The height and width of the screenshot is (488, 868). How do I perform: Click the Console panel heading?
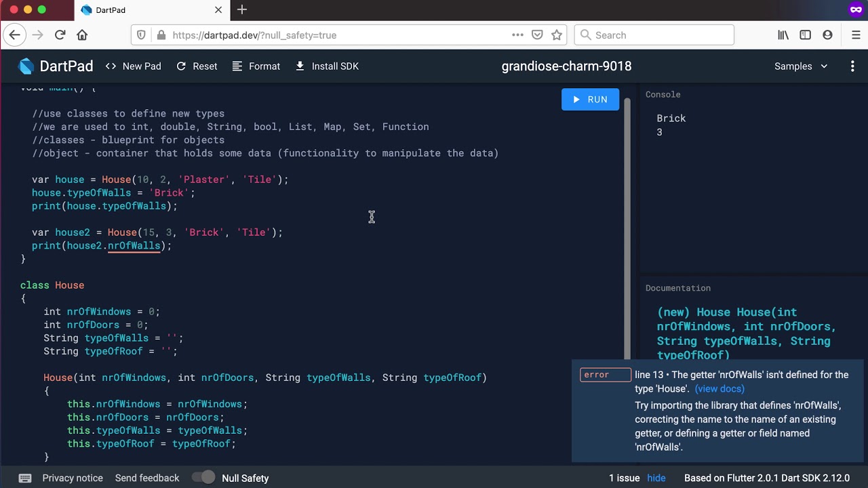[663, 94]
